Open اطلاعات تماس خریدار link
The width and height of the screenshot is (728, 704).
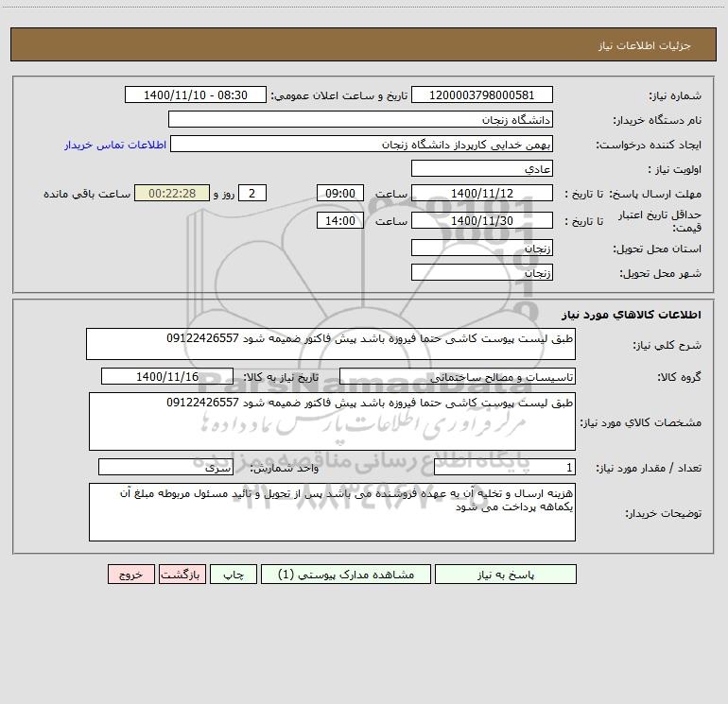click(x=115, y=145)
